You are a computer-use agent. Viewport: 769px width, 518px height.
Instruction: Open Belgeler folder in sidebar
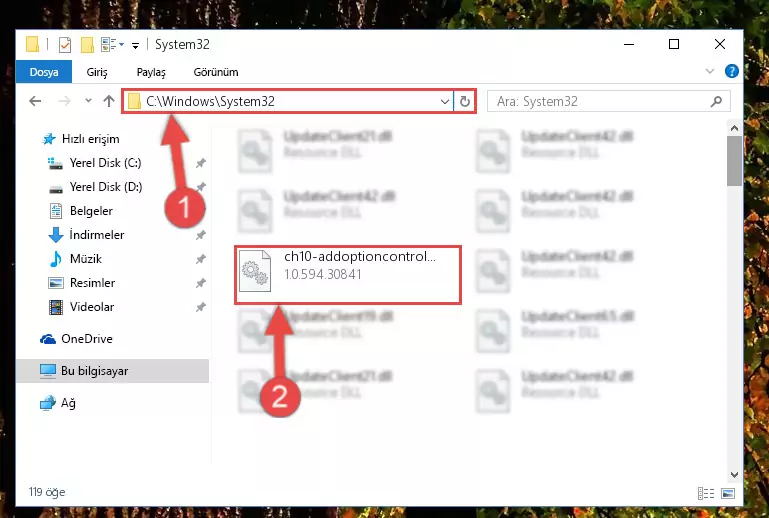(91, 211)
